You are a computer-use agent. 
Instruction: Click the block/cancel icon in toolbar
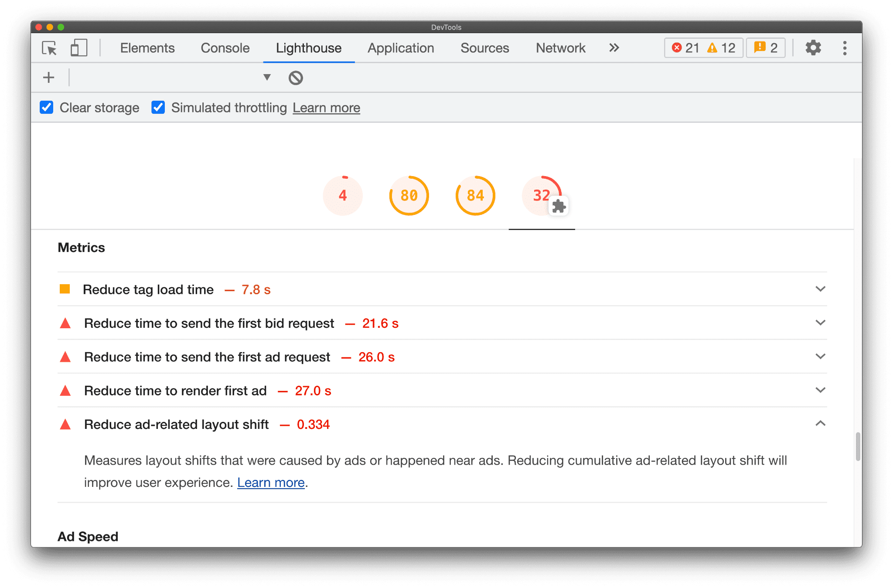point(295,78)
